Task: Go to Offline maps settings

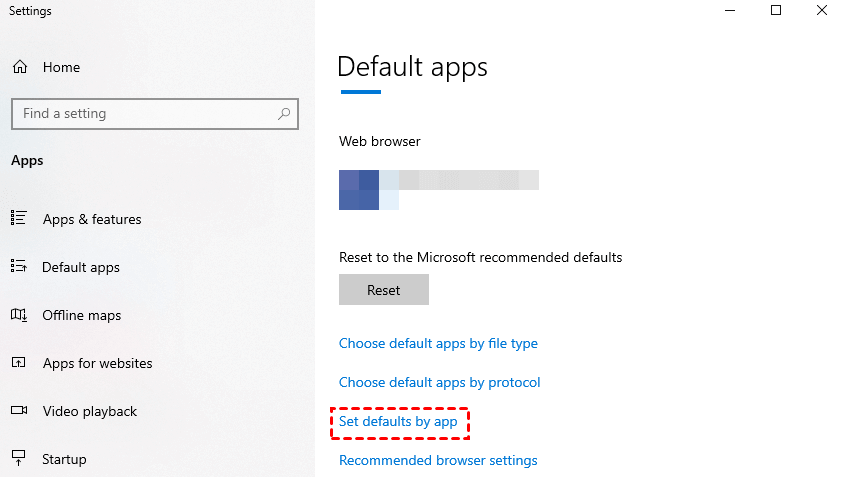Action: 82,315
